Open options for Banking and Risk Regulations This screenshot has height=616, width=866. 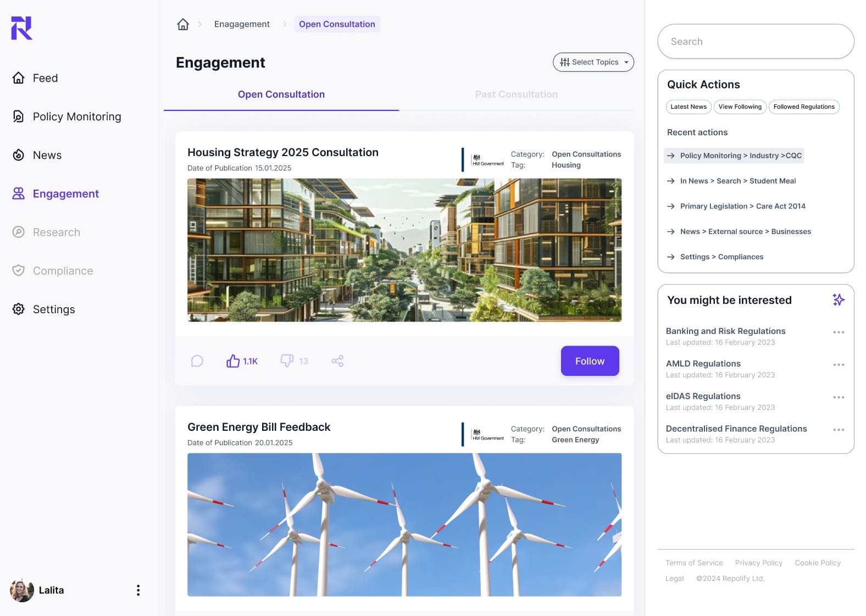pos(838,332)
